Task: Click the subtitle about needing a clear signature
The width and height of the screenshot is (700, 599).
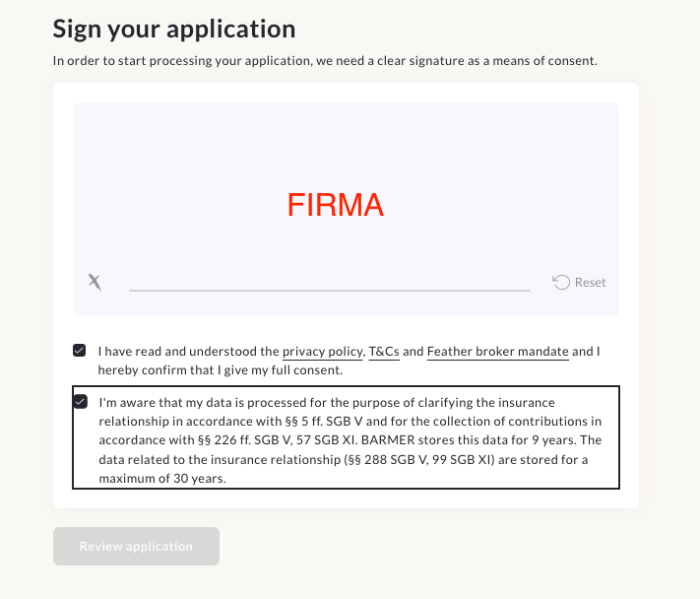Action: pyautogui.click(x=325, y=61)
